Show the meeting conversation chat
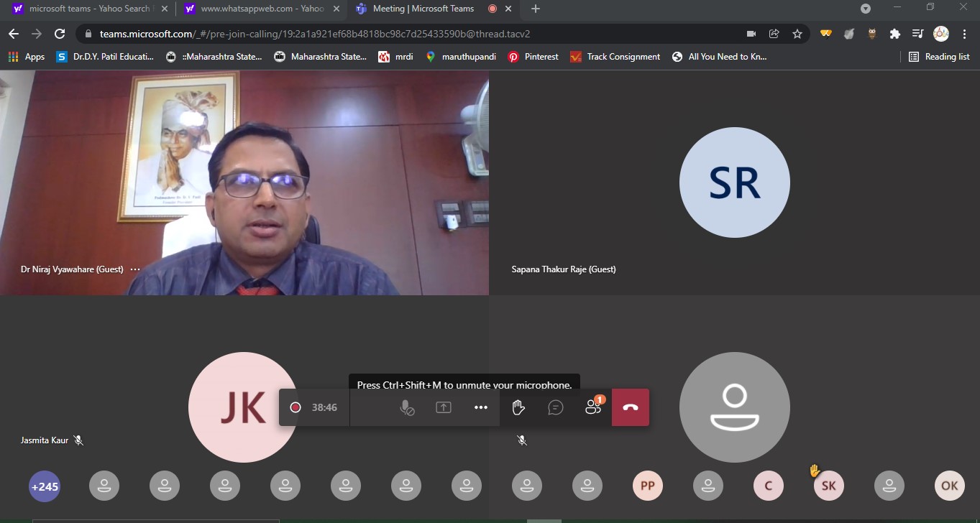Screen dimensions: 980x523 tap(556, 407)
